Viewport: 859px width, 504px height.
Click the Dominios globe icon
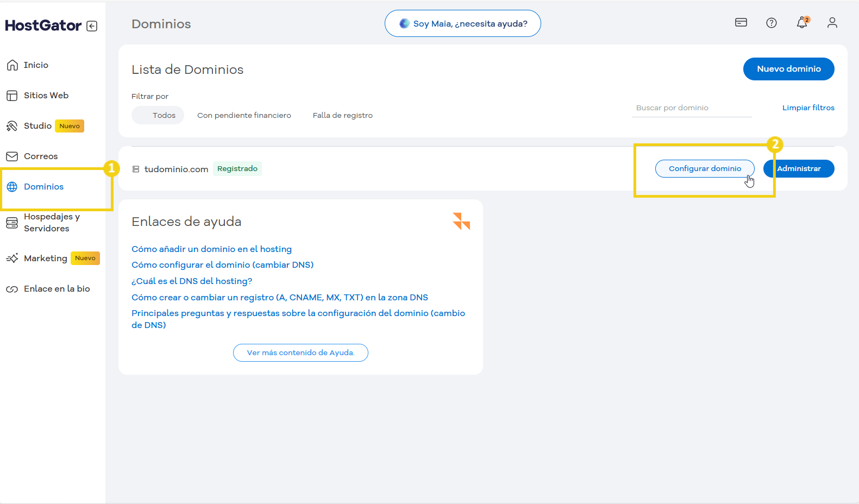click(12, 187)
